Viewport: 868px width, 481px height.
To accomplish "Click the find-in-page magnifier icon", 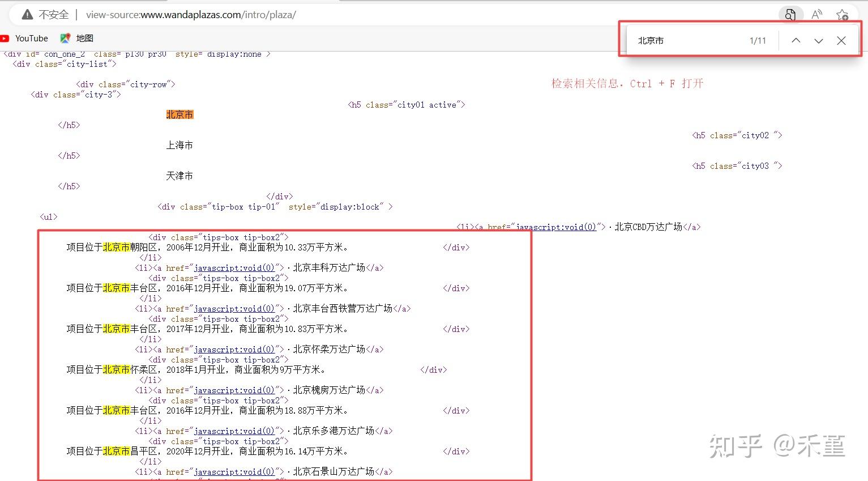I will (791, 15).
